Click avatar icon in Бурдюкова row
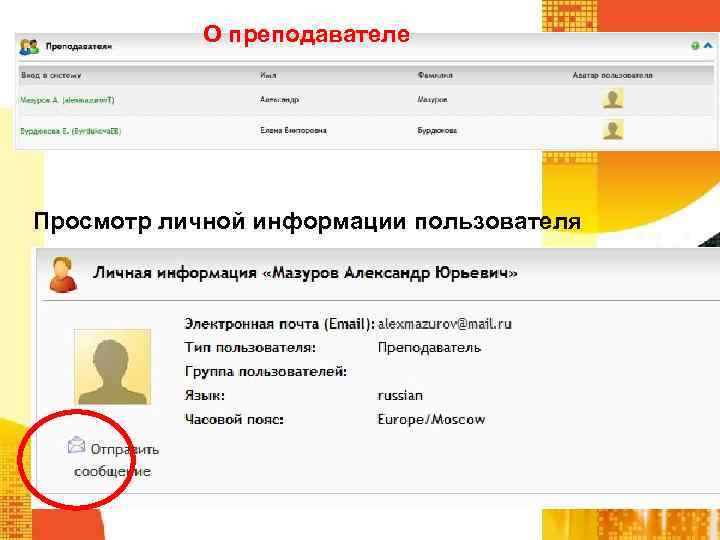Viewport: 720px width, 540px height. point(613,130)
